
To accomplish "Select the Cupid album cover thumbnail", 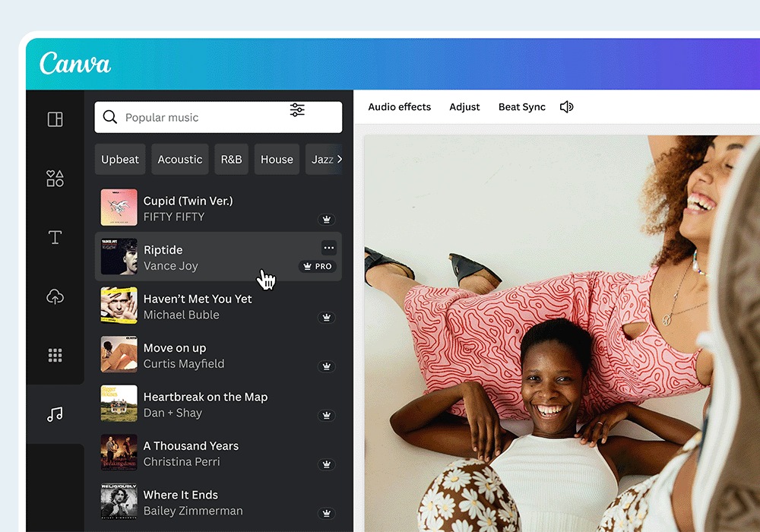I will (119, 207).
